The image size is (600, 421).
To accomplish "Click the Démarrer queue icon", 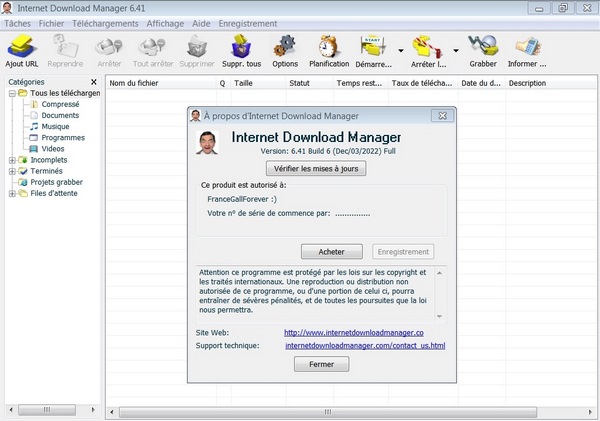I will 373,46.
